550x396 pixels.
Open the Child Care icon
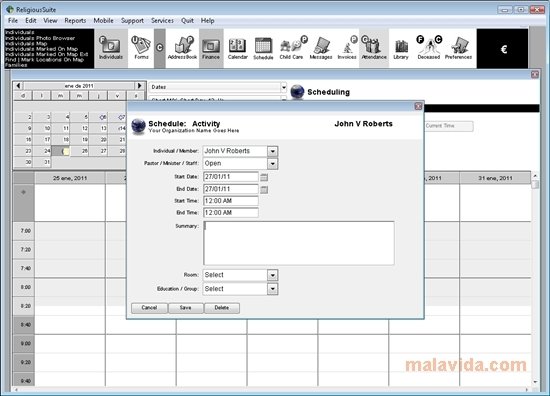tap(292, 48)
